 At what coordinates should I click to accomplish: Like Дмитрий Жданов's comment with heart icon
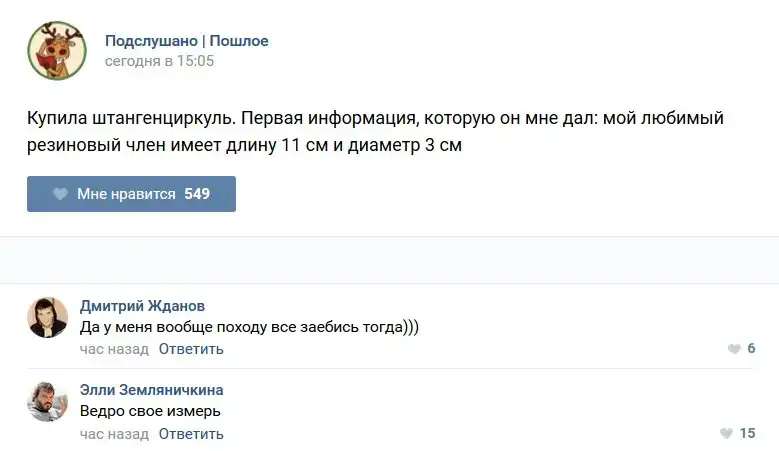[734, 349]
